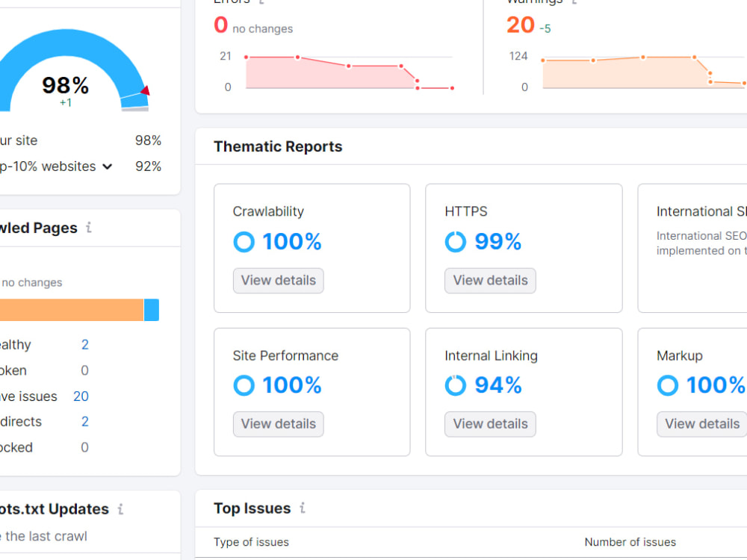Viewport: 747px width, 560px height.
Task: Click the International SEO card title
Action: [701, 211]
